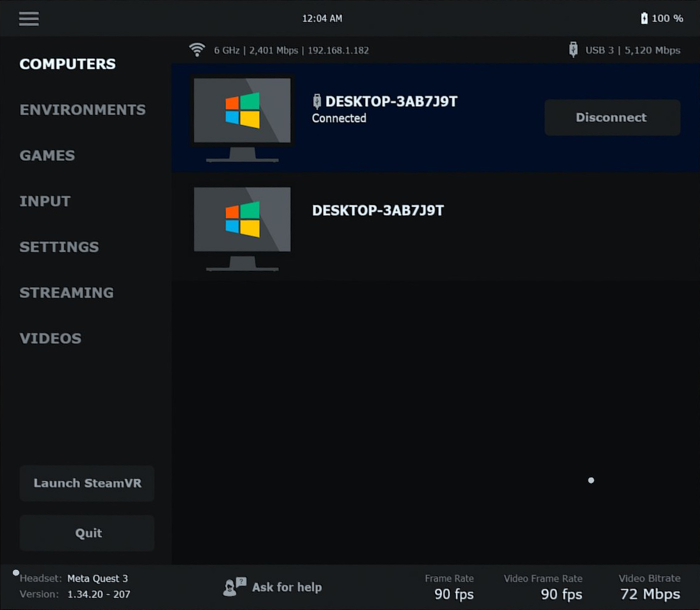
Task: Launch SteamVR
Action: tap(87, 483)
